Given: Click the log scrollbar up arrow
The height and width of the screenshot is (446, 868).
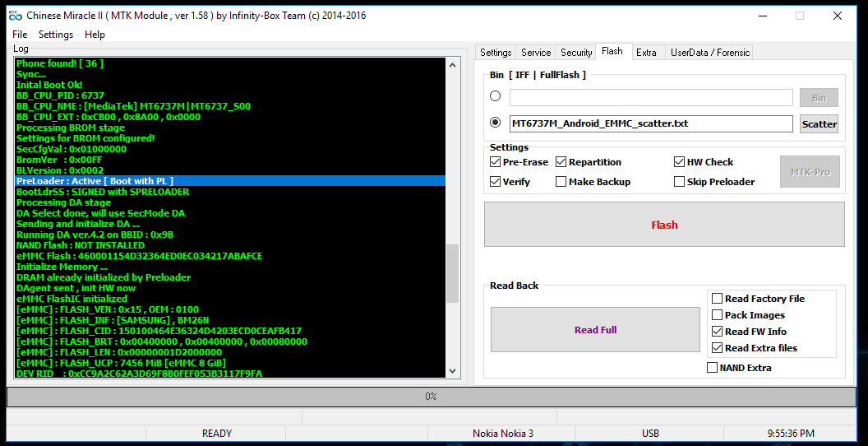Looking at the screenshot, I should 453,65.
